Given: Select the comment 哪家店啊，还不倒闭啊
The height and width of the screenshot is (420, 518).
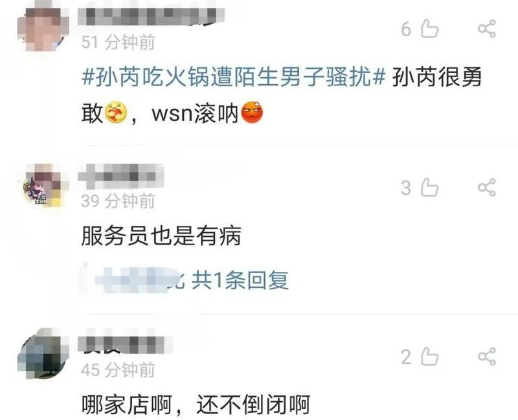Looking at the screenshot, I should [196, 405].
